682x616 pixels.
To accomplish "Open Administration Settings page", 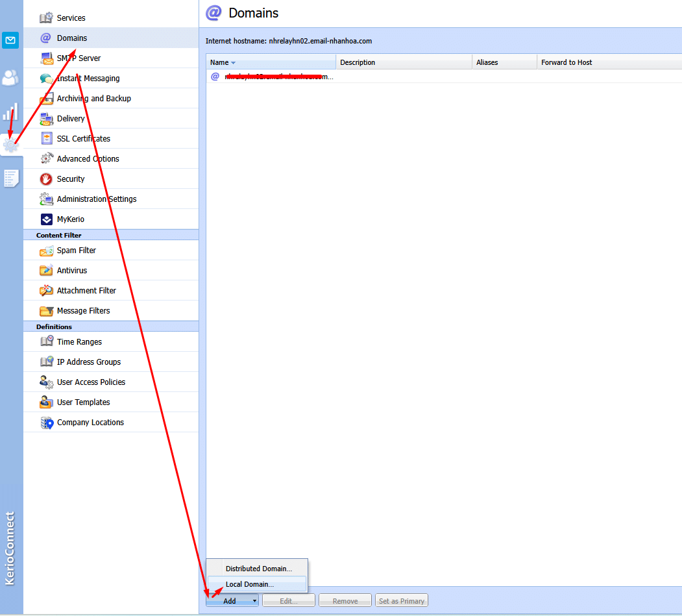I will tap(96, 199).
